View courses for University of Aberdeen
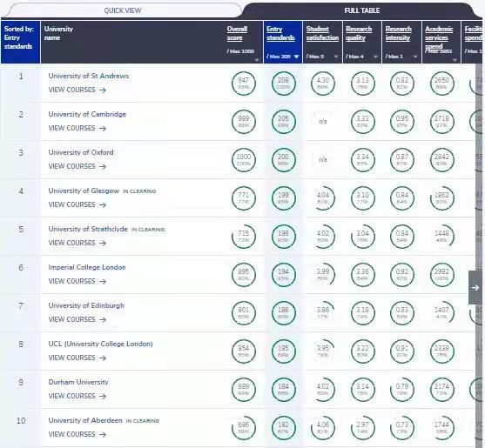485x448 pixels. coord(77,435)
